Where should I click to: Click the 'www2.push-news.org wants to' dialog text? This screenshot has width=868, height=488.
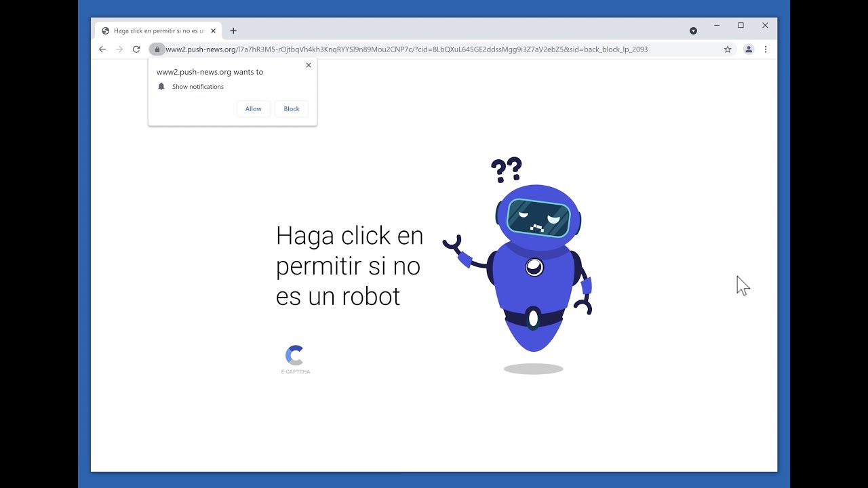(210, 72)
